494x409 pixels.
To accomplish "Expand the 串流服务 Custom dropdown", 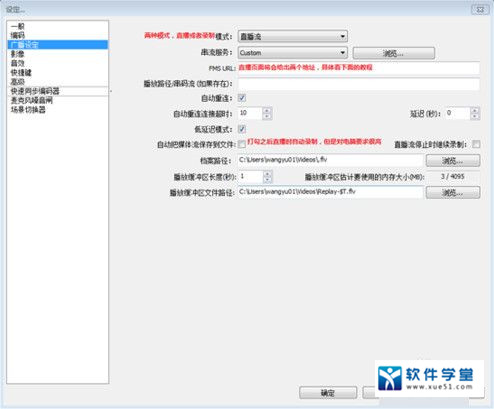I will point(293,53).
